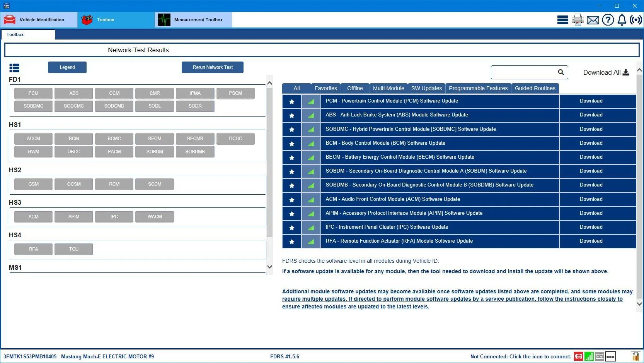Select the Favorites filter tab
This screenshot has height=363, width=644.
tap(326, 88)
